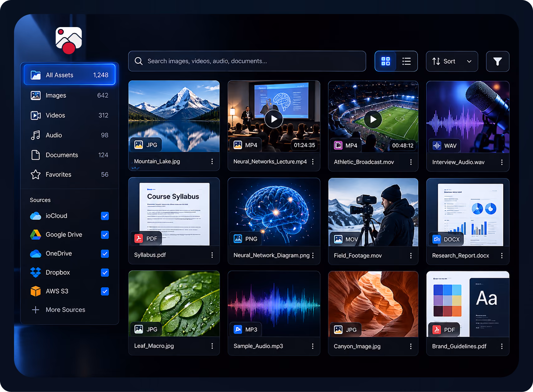Open the Videos category
This screenshot has height=392, width=533.
click(70, 115)
